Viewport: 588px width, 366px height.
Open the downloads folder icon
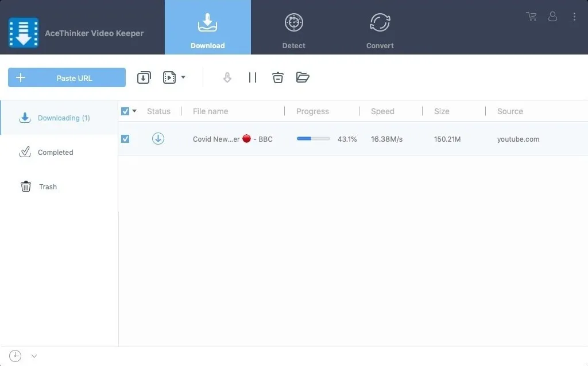tap(303, 77)
